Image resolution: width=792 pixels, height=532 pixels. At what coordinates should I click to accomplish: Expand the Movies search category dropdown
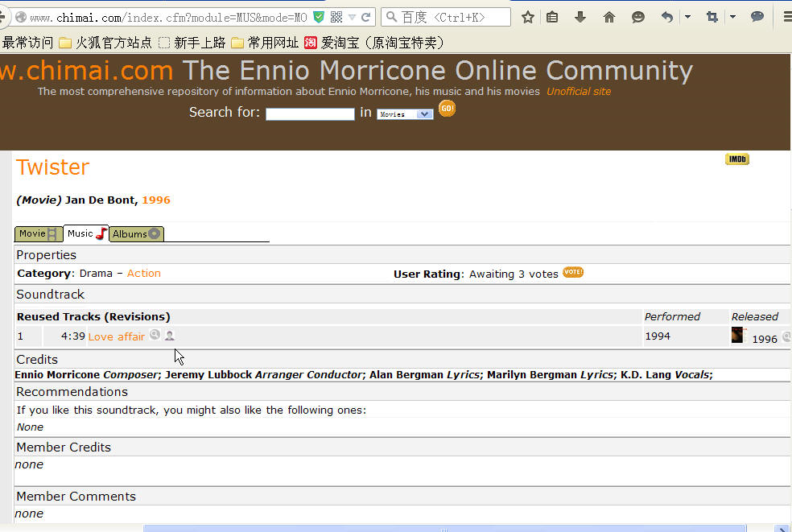click(405, 114)
